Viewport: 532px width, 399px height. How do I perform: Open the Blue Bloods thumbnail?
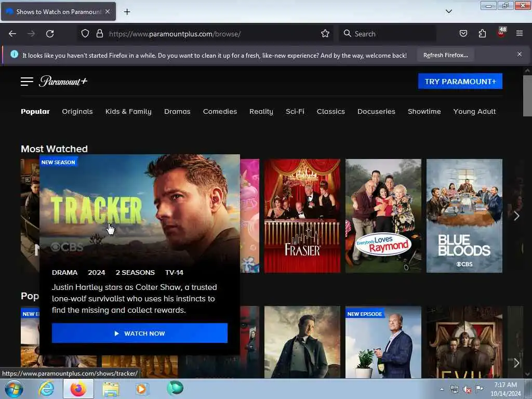point(464,216)
